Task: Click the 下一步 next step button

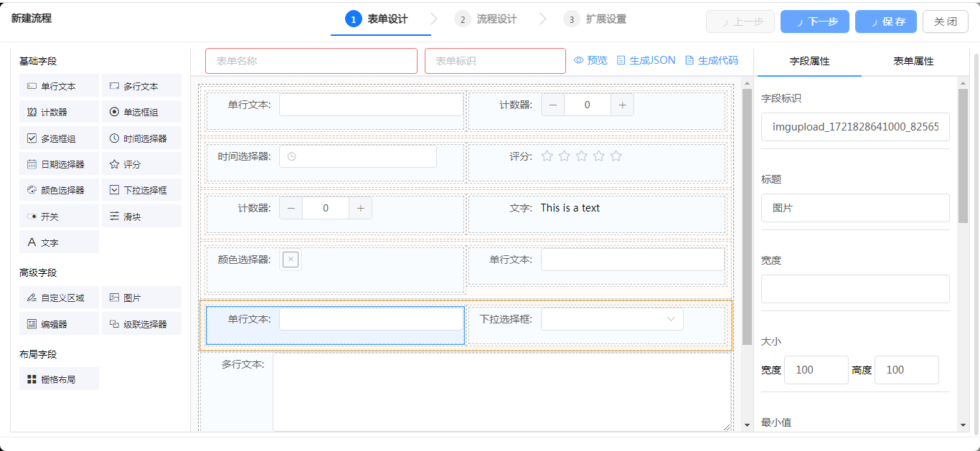Action: tap(815, 22)
